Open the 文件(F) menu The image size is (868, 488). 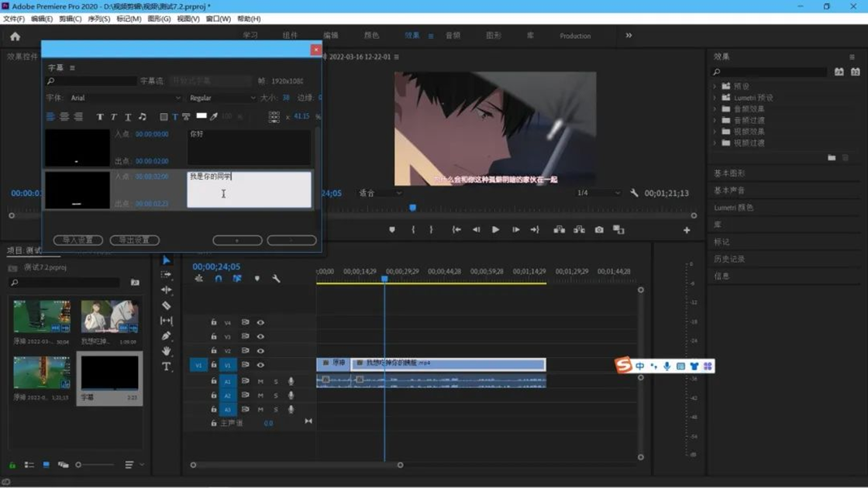click(x=14, y=19)
